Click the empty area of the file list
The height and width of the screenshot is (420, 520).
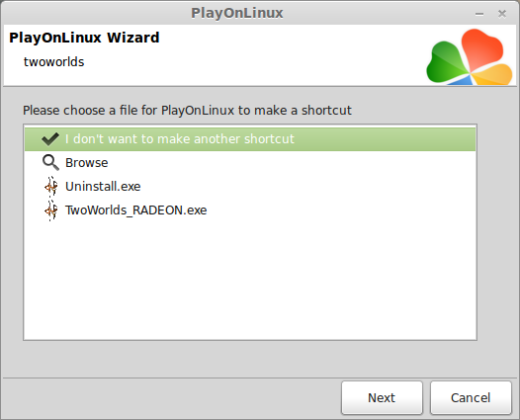click(250, 280)
